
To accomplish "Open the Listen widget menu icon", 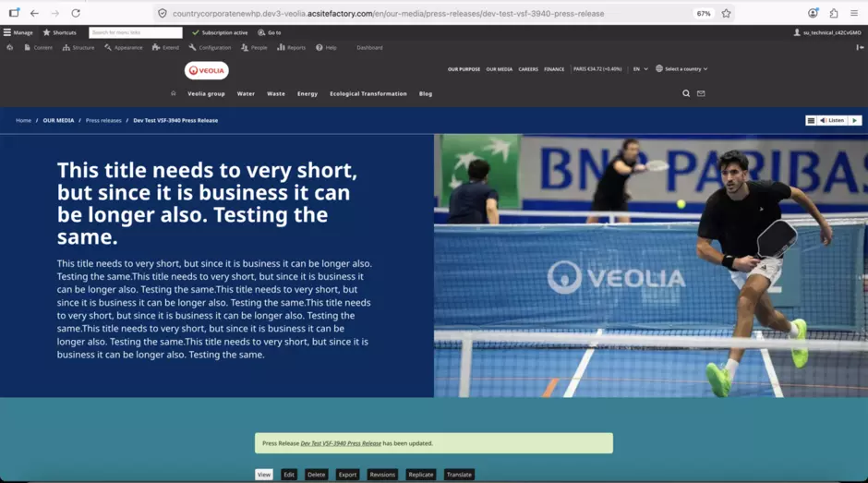I will pyautogui.click(x=811, y=120).
